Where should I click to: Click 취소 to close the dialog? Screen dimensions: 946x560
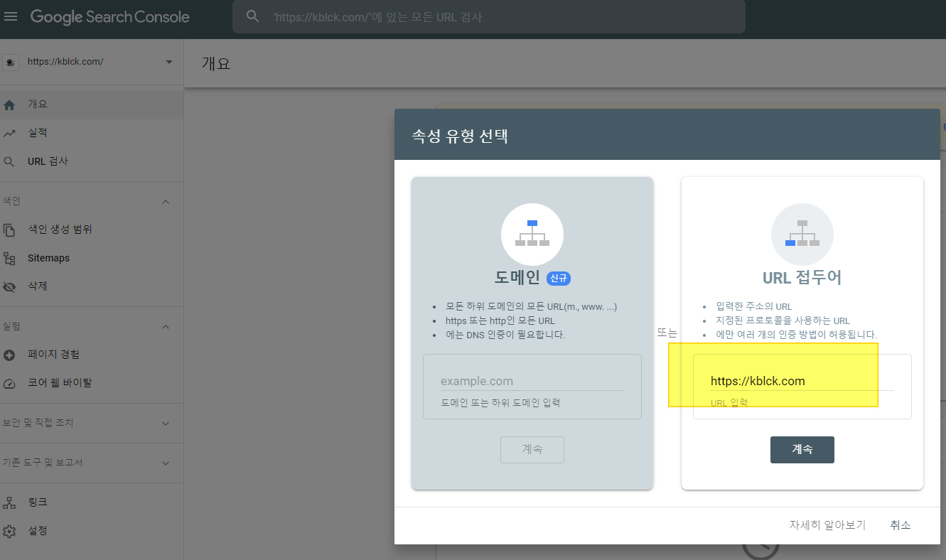click(901, 525)
